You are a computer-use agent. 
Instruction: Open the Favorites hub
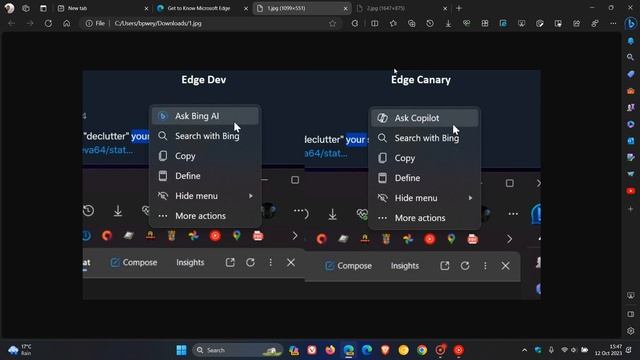point(393,23)
